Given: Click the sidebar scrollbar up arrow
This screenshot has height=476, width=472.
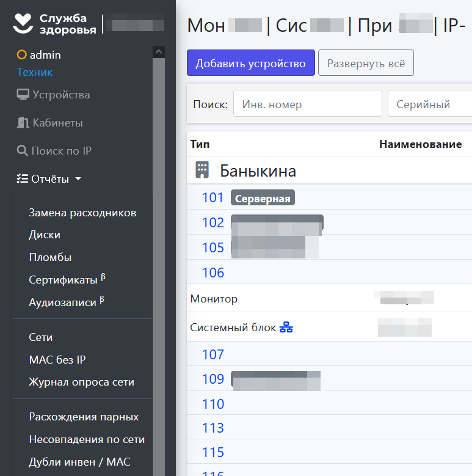Looking at the screenshot, I should [159, 52].
